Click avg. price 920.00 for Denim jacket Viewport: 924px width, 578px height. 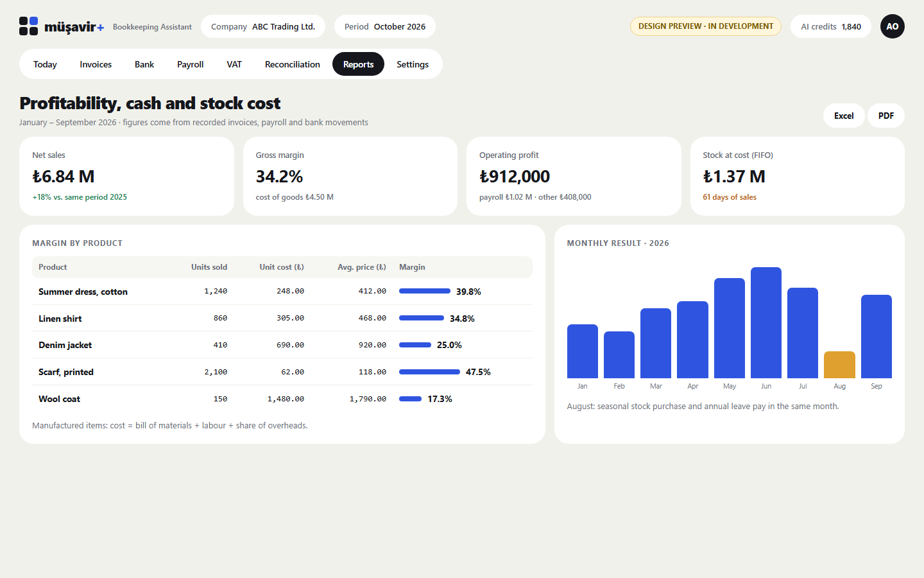coord(372,345)
